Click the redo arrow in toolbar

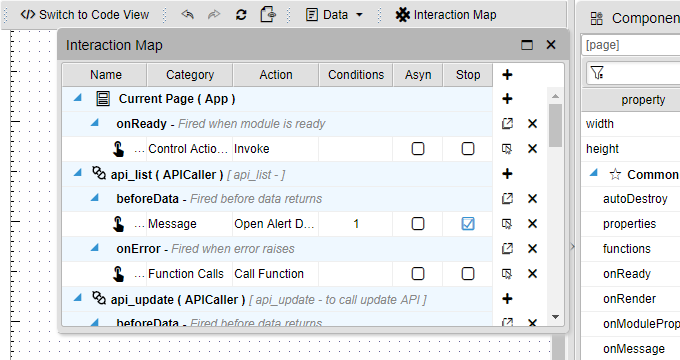point(214,15)
